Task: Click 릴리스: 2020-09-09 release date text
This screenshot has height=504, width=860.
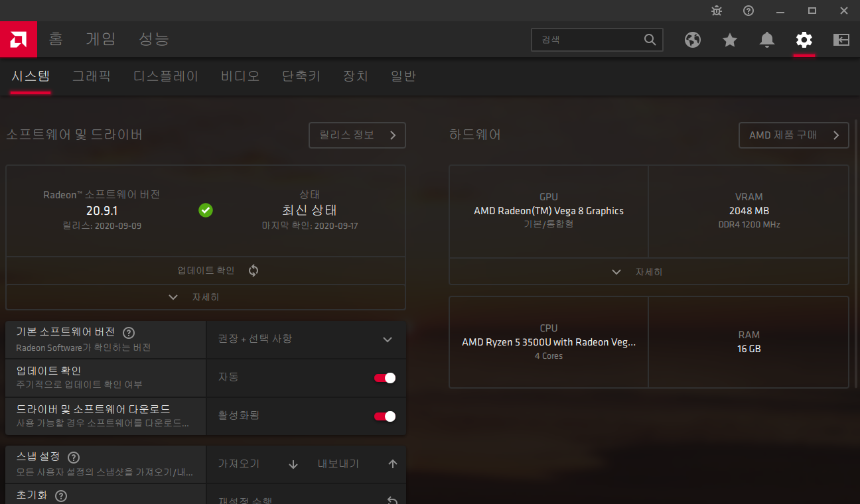Action: pos(102,226)
